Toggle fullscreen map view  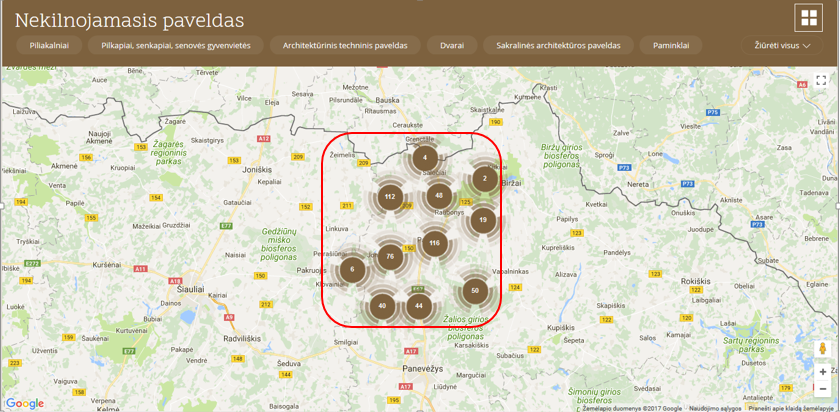[x=821, y=82]
